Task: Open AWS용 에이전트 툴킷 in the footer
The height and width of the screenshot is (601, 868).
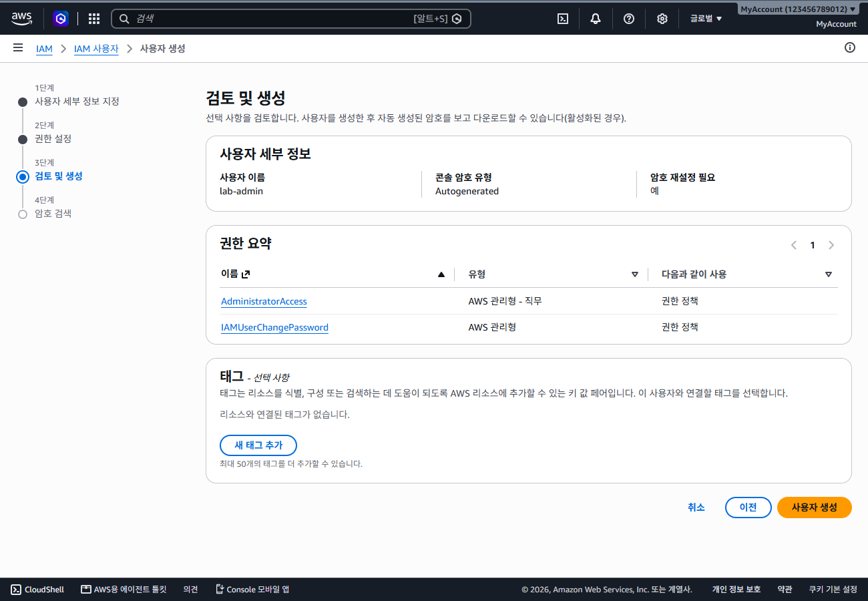Action: (x=124, y=590)
